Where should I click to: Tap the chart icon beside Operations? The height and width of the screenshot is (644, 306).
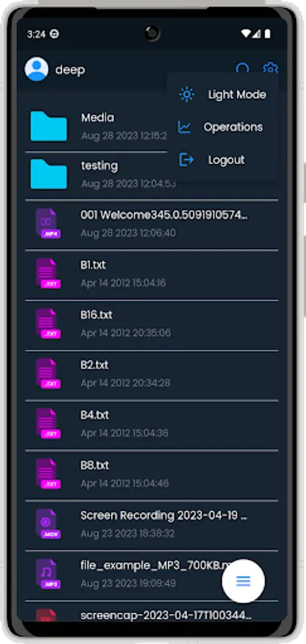coord(184,127)
